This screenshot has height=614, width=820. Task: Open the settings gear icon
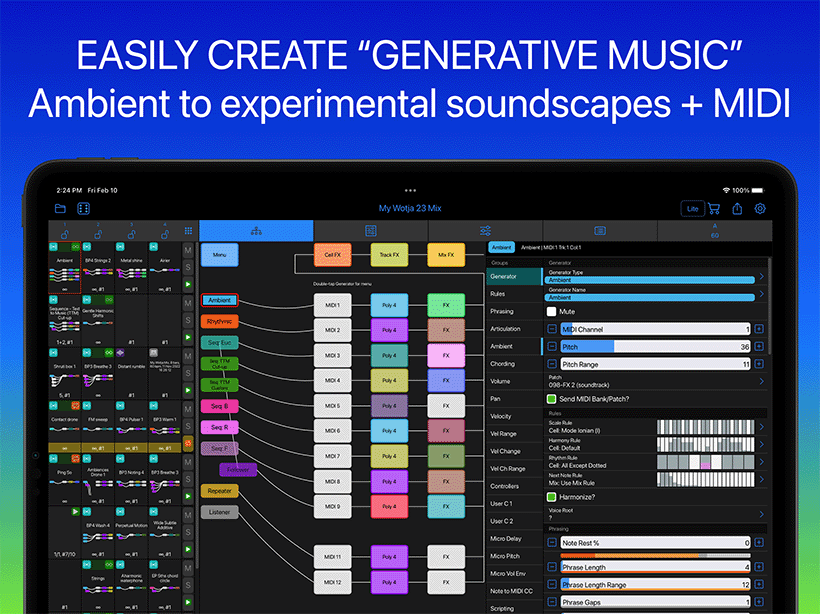tap(760, 208)
